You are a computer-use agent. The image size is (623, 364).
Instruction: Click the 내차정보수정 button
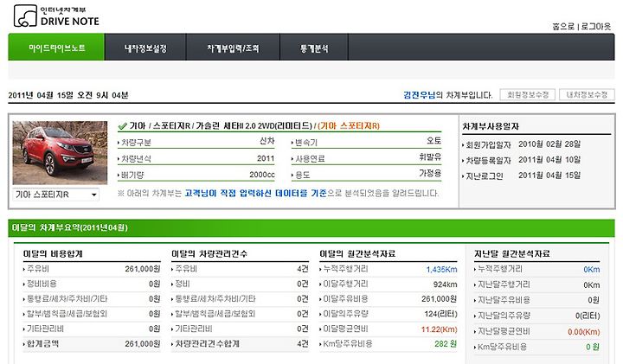click(587, 95)
